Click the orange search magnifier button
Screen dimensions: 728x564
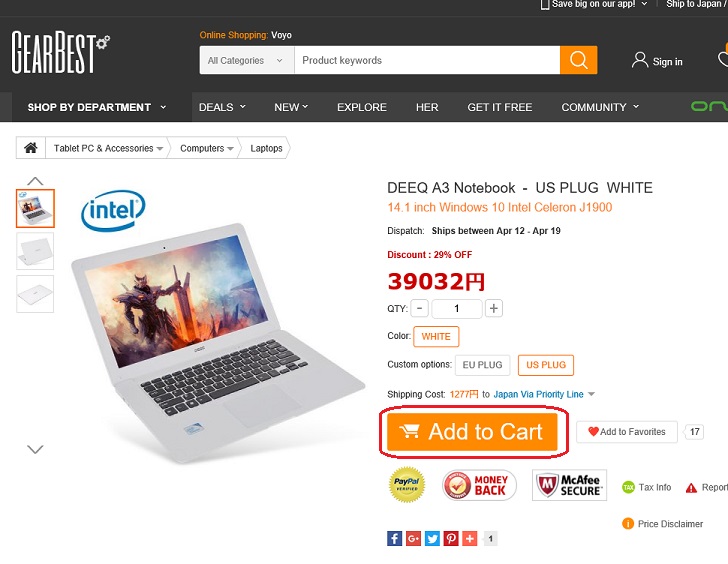[x=578, y=60]
